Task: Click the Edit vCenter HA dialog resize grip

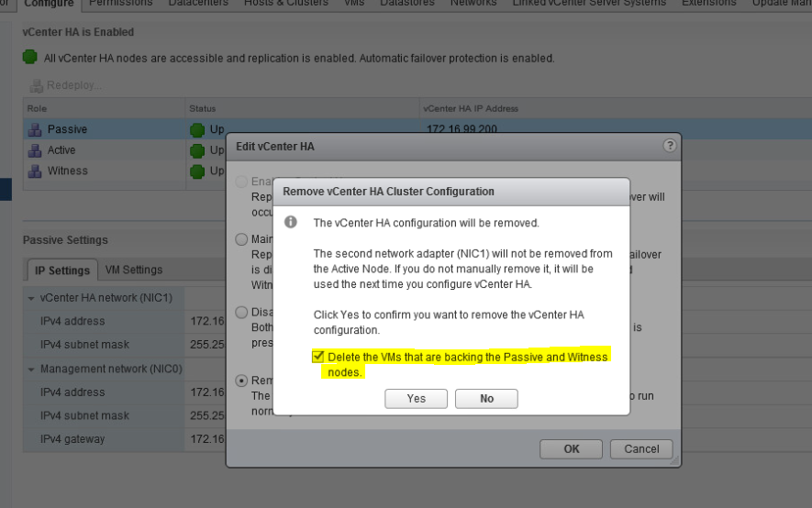Action: point(673,460)
